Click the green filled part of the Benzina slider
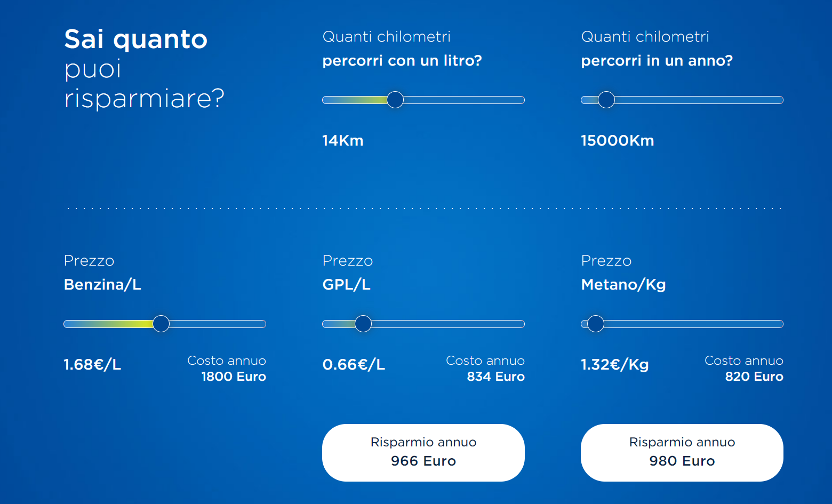 (x=108, y=324)
